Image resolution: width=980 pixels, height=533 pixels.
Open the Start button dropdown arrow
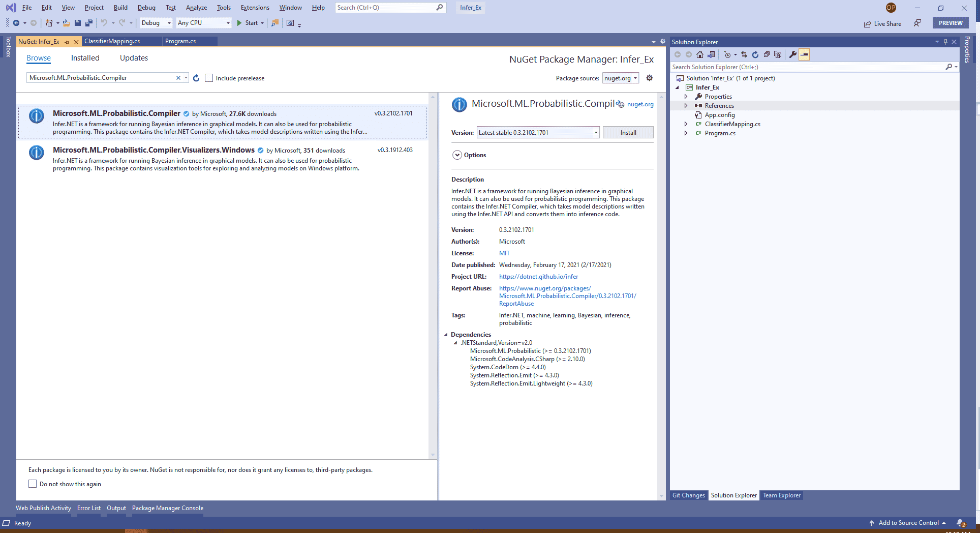pos(262,23)
